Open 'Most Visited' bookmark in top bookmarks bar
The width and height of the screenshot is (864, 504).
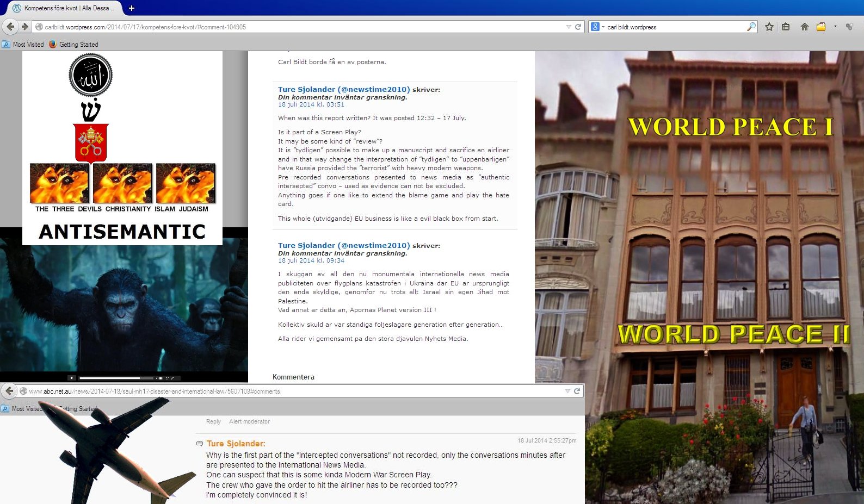[x=23, y=45]
